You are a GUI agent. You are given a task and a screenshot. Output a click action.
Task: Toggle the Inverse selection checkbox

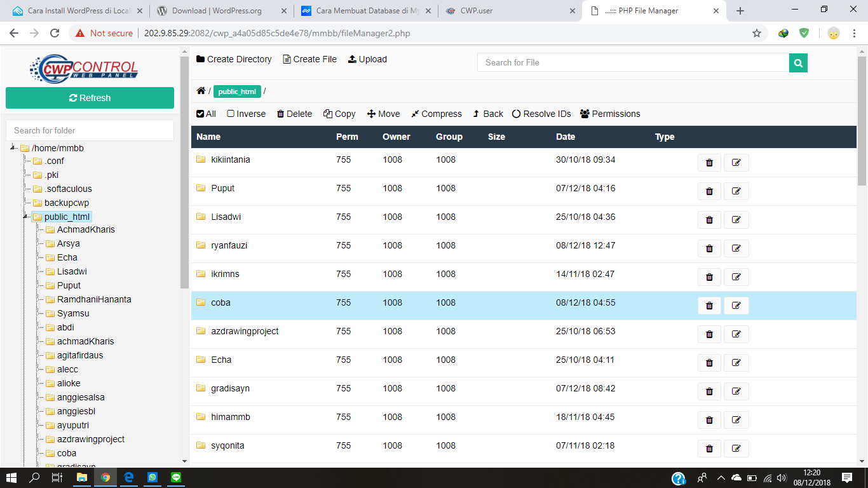(231, 114)
